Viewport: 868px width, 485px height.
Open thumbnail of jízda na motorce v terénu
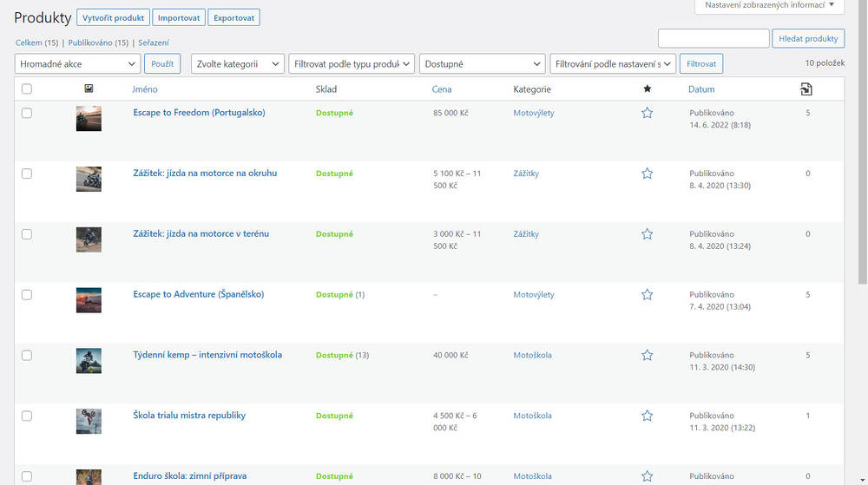89,239
